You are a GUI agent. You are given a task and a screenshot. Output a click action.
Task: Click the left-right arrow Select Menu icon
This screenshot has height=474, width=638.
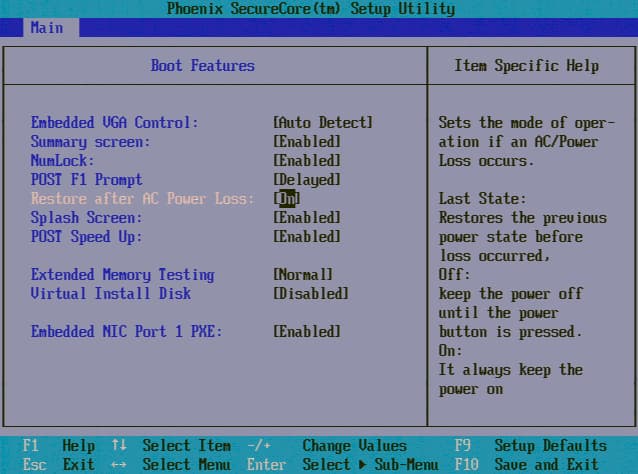point(119,464)
